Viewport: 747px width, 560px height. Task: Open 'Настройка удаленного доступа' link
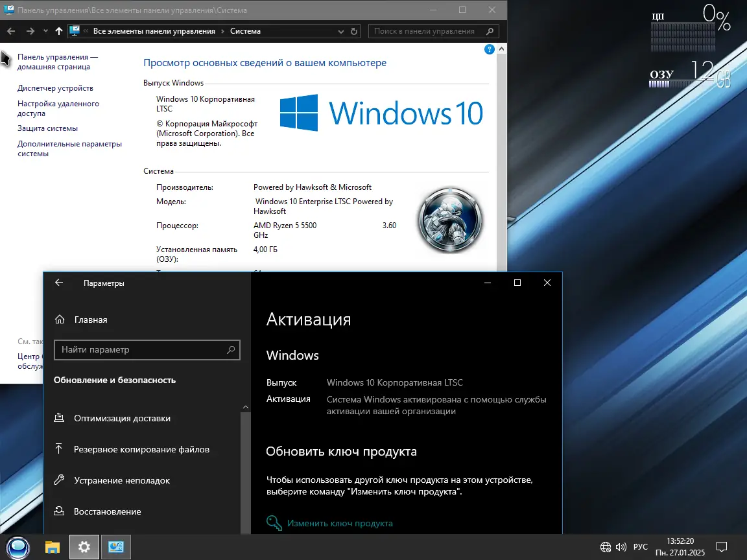[58, 109]
